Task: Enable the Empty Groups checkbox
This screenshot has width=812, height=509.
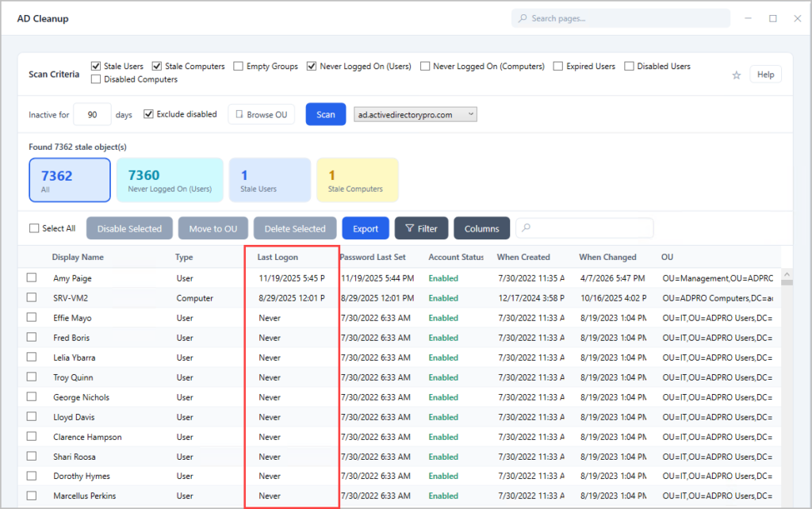Action: point(238,66)
